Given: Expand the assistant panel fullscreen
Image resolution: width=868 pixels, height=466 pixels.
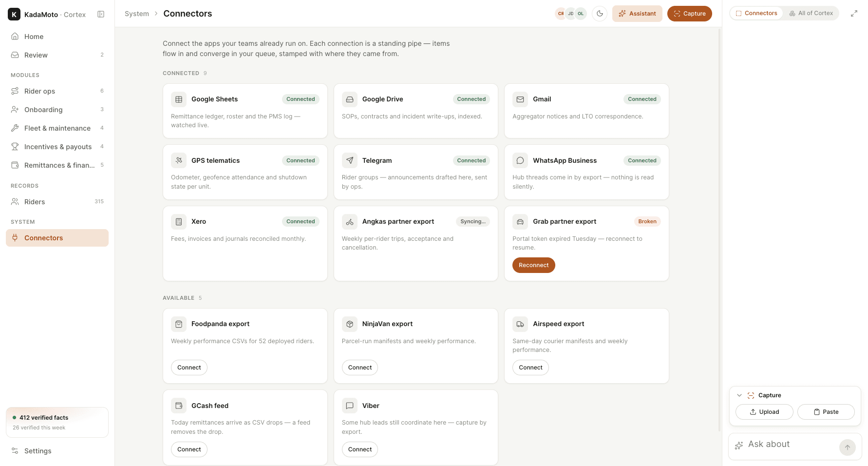Looking at the screenshot, I should pyautogui.click(x=854, y=14).
